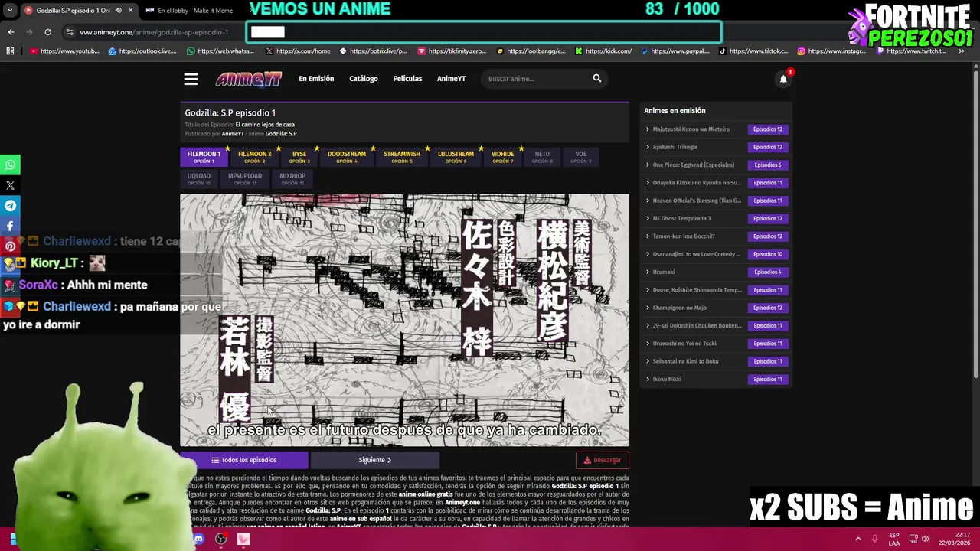This screenshot has width=980, height=551.
Task: Open the notifications bell
Action: [x=783, y=79]
